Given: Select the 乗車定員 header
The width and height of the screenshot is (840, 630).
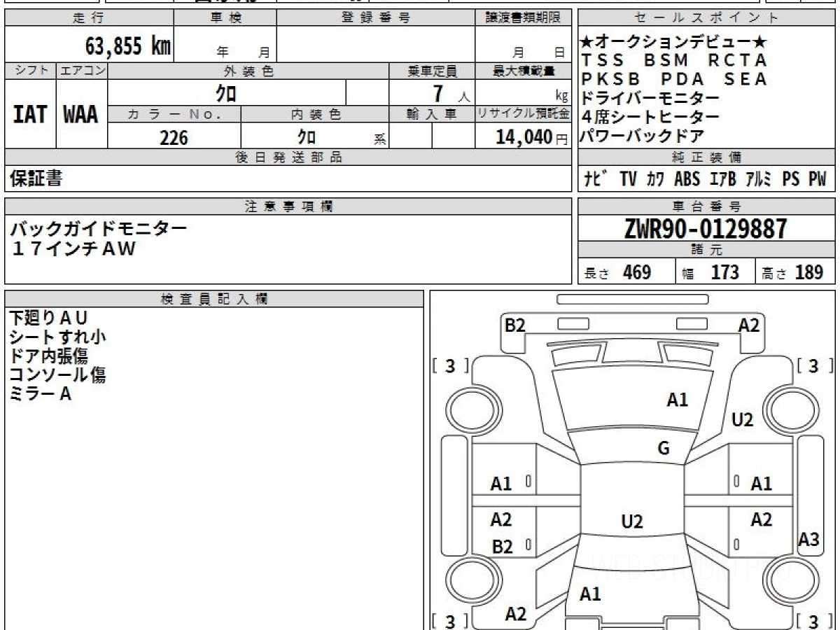Looking at the screenshot, I should pyautogui.click(x=433, y=71).
